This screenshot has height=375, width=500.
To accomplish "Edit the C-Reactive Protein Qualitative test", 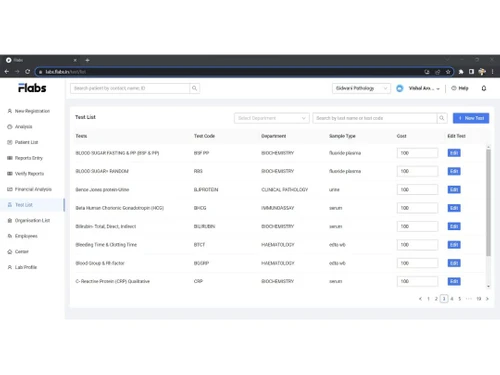I will 454,281.
